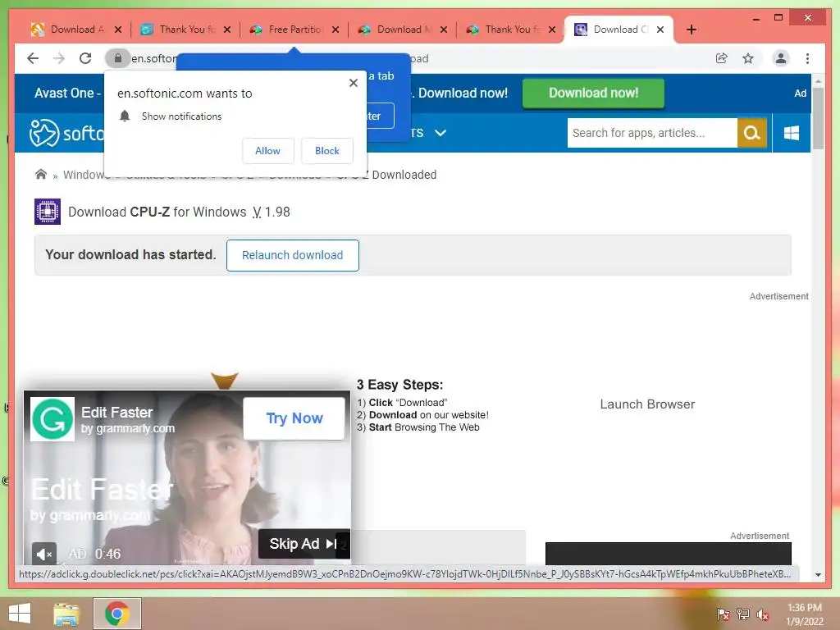Click the Action Center flag tray icon
The width and height of the screenshot is (840, 630).
pos(722,614)
